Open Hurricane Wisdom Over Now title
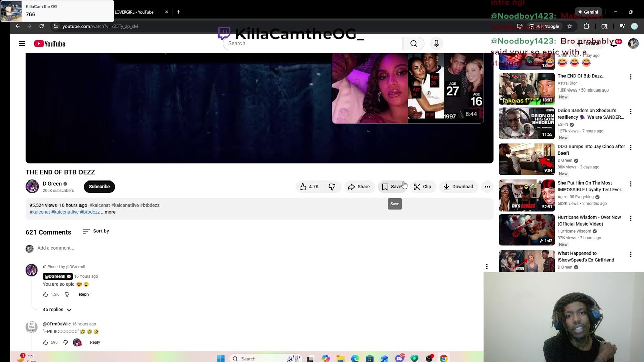Viewport: 644px width, 362px height. click(589, 221)
